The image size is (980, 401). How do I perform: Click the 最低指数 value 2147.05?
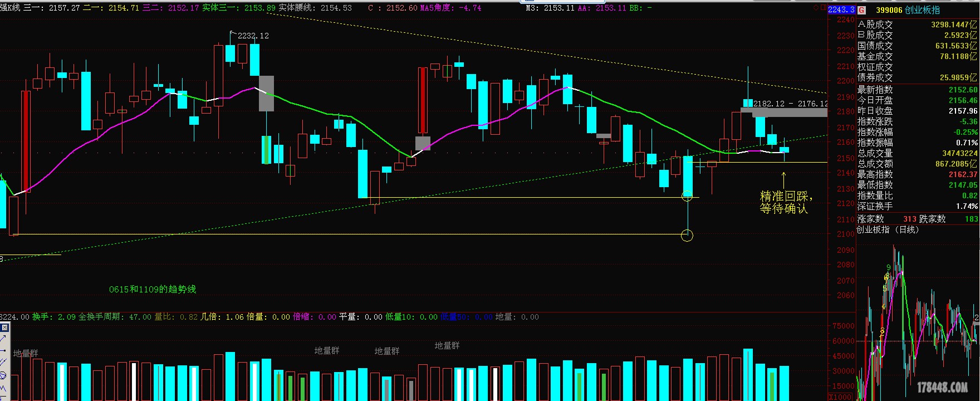(x=963, y=185)
